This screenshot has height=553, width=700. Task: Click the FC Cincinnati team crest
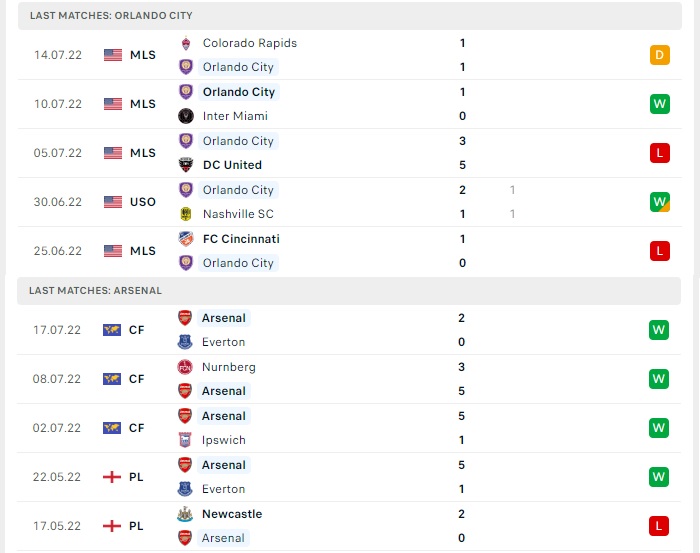click(186, 239)
